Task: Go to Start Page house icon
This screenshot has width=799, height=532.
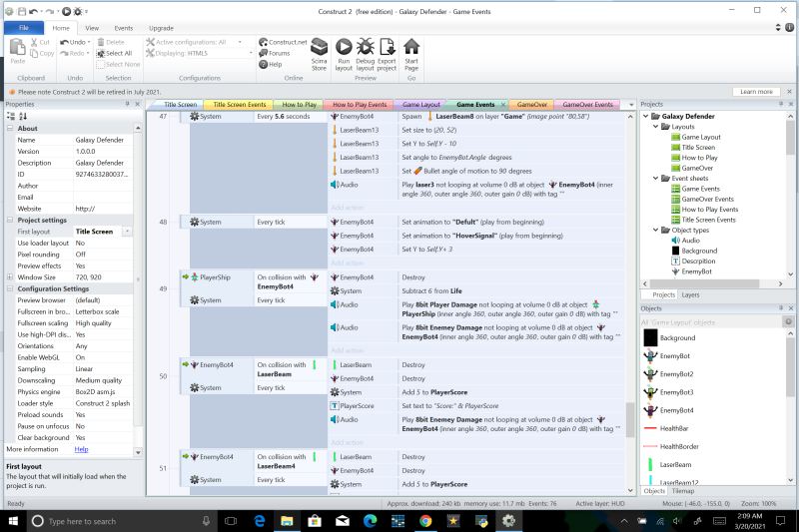Action: (411, 47)
